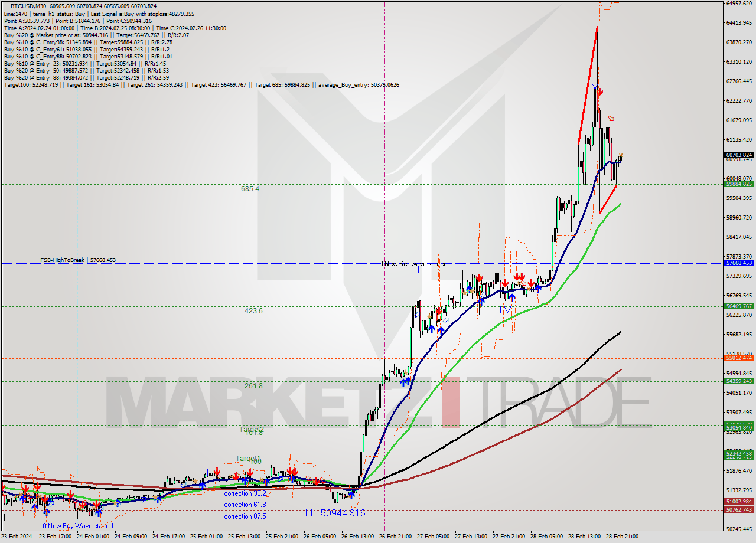Image resolution: width=756 pixels, height=543 pixels.
Task: Click the '26 Feb 21:00' time label
Action: [395, 537]
